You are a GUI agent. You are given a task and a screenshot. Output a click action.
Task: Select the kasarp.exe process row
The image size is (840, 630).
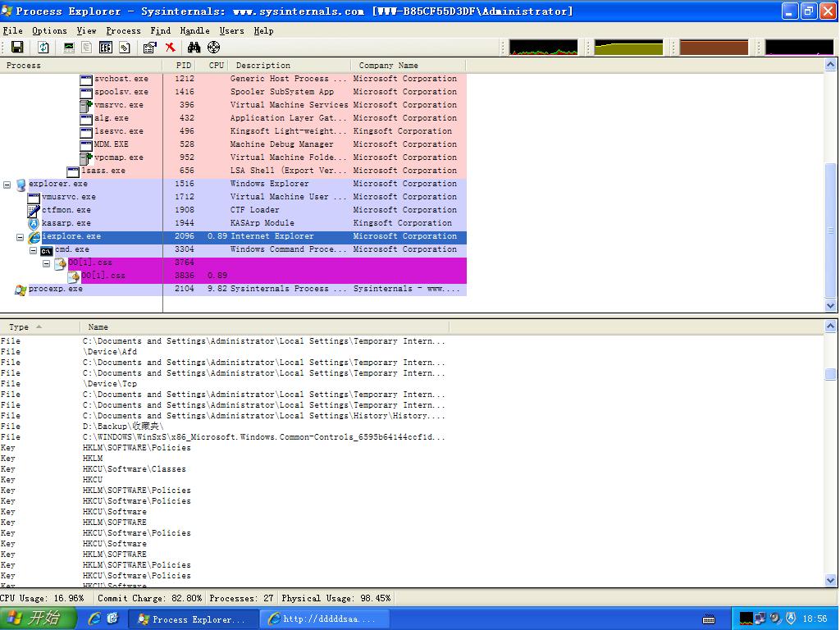point(66,223)
